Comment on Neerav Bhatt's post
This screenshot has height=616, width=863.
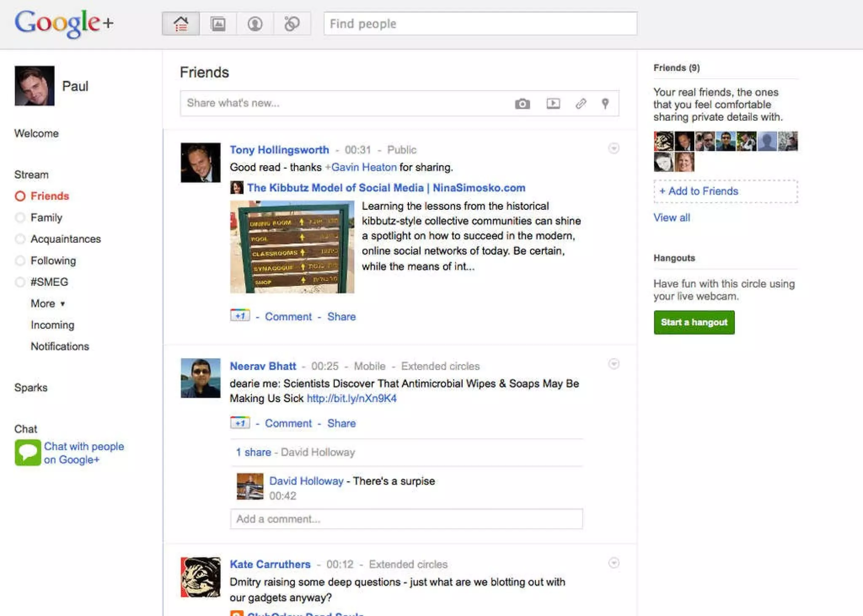point(288,423)
